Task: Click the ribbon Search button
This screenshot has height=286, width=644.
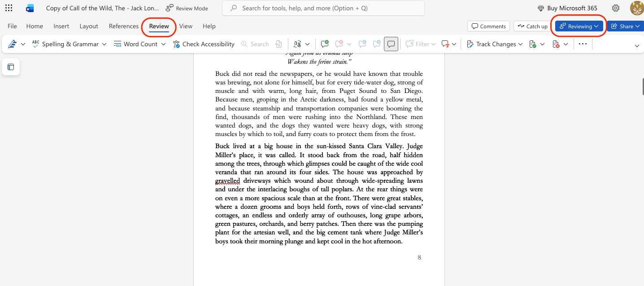Action: [255, 44]
